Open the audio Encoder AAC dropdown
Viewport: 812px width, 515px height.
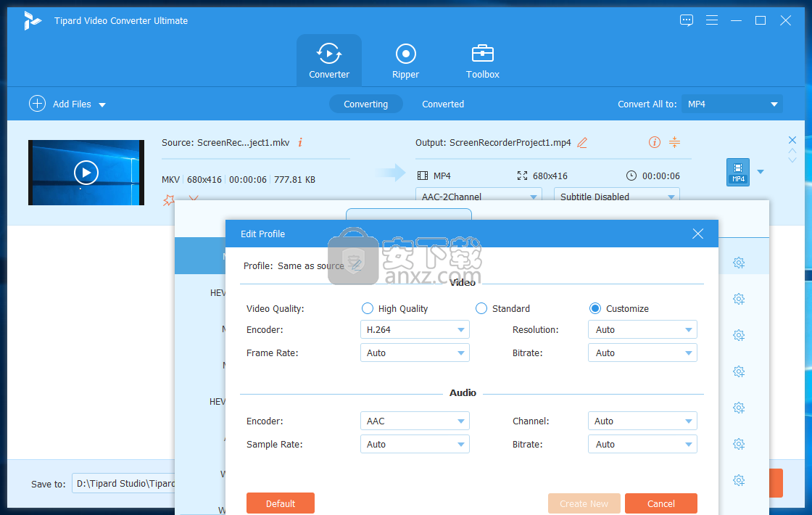click(415, 421)
